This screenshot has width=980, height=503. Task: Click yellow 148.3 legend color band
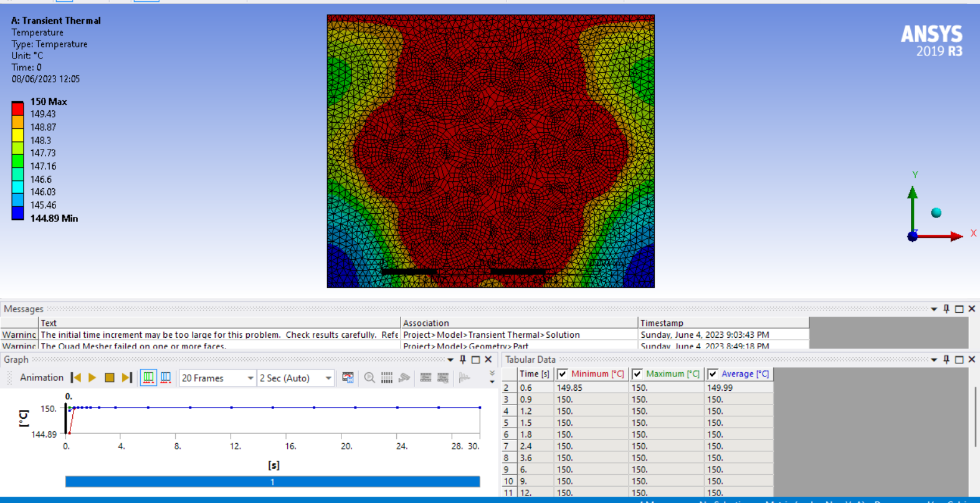17,135
